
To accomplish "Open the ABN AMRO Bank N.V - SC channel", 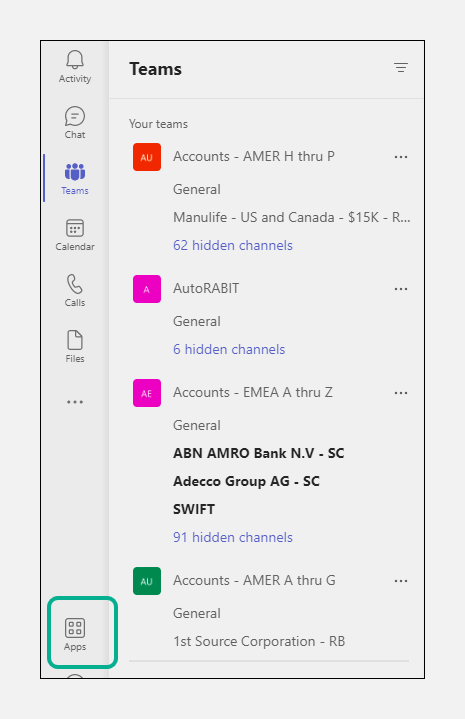I will [x=259, y=454].
